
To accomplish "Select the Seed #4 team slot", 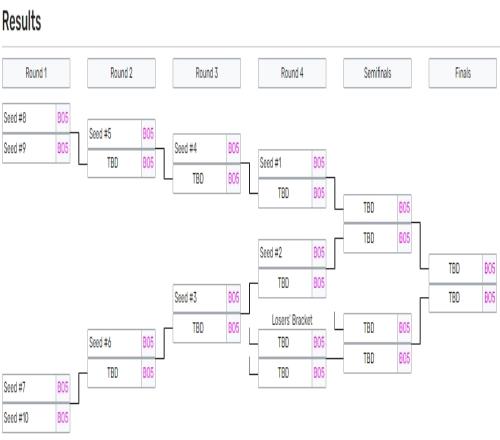I will pyautogui.click(x=207, y=149).
